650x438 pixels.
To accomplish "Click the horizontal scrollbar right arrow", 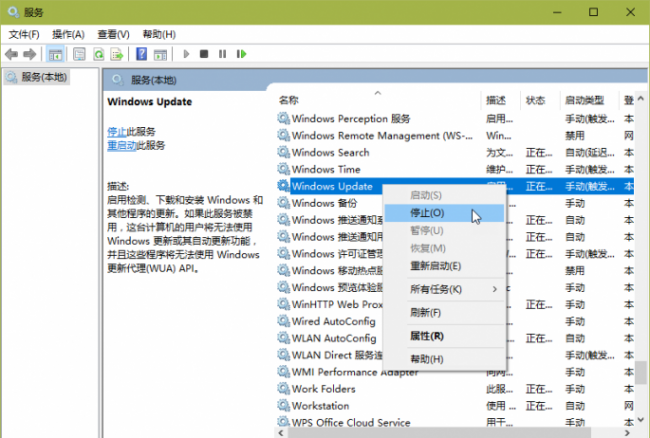I will tap(627, 433).
